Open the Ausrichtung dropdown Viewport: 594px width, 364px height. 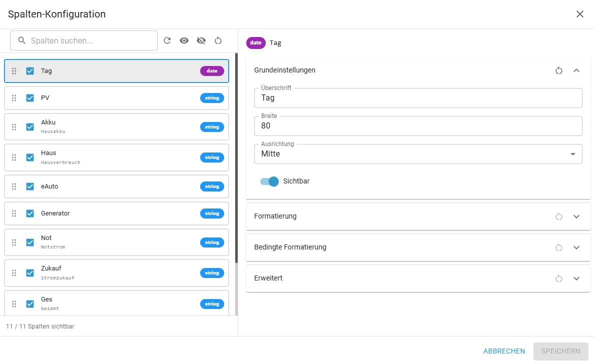pos(418,154)
